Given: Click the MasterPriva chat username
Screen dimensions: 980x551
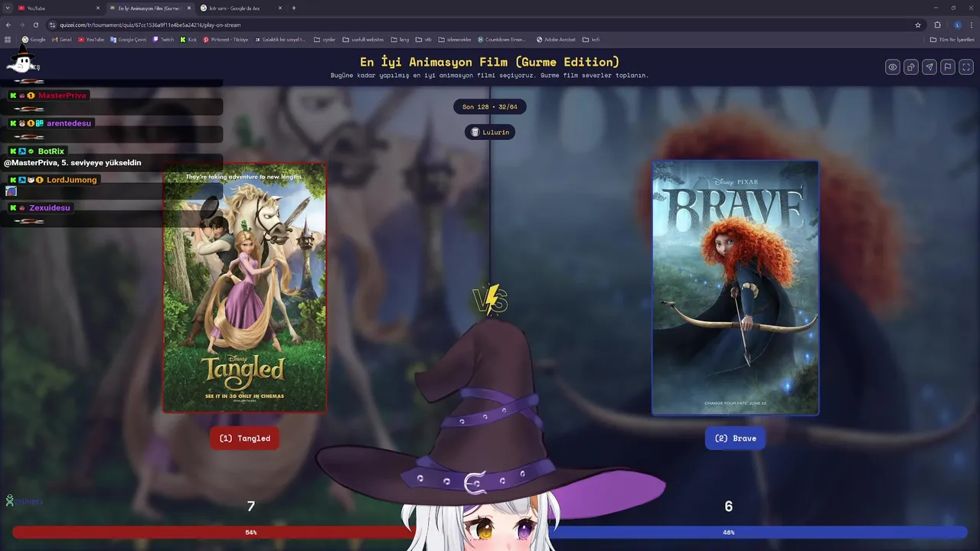Looking at the screenshot, I should point(62,96).
